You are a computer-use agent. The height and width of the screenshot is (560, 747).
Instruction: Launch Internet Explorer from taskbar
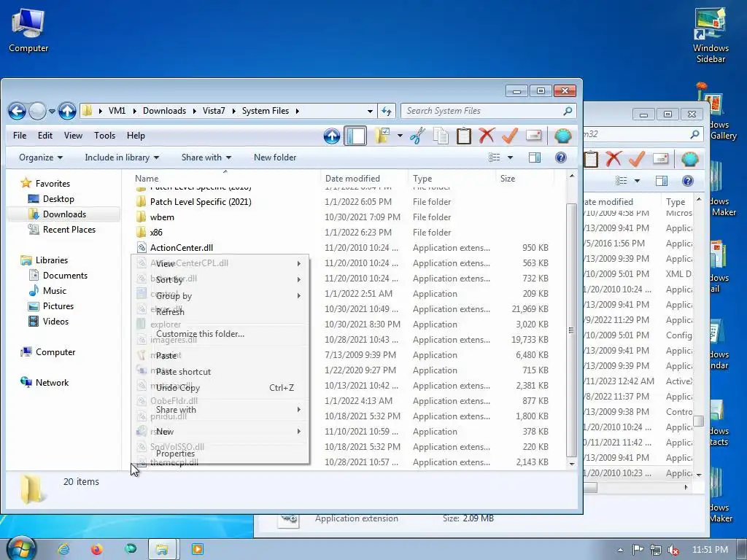[63, 550]
